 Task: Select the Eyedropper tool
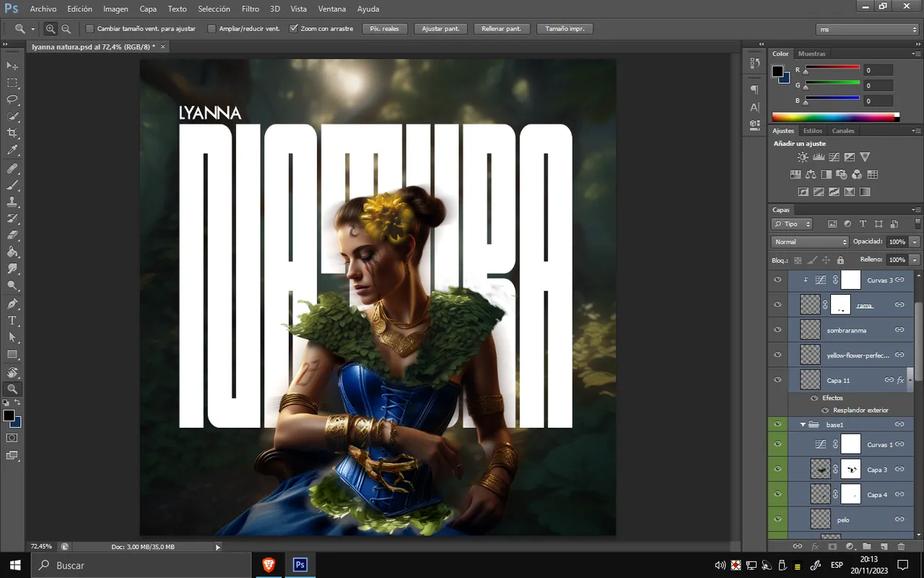(x=12, y=150)
